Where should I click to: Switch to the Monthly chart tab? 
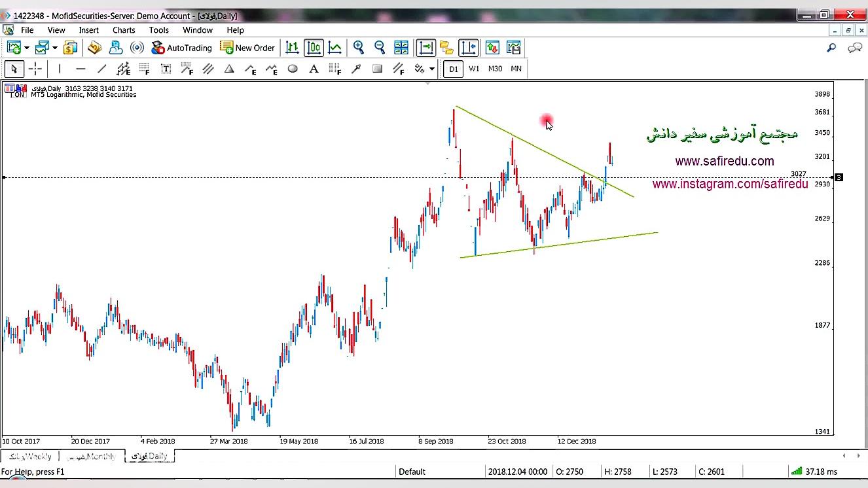pos(91,456)
